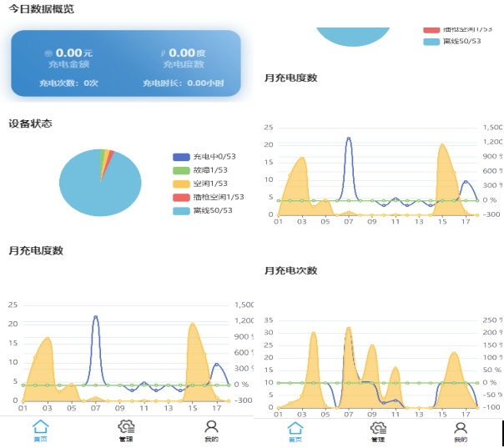The width and height of the screenshot is (504, 448).
Task: Select yellow peak at day 09 in 月充电次数 chart
Action: click(x=372, y=346)
